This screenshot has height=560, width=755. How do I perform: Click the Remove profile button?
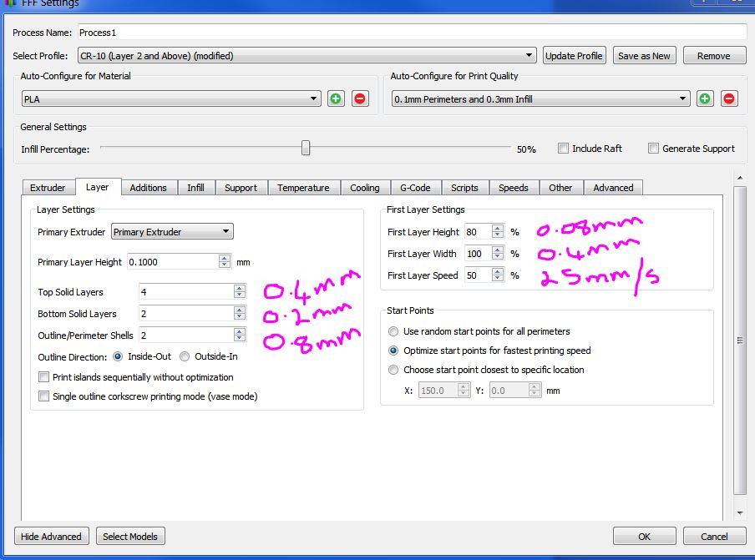pyautogui.click(x=714, y=56)
